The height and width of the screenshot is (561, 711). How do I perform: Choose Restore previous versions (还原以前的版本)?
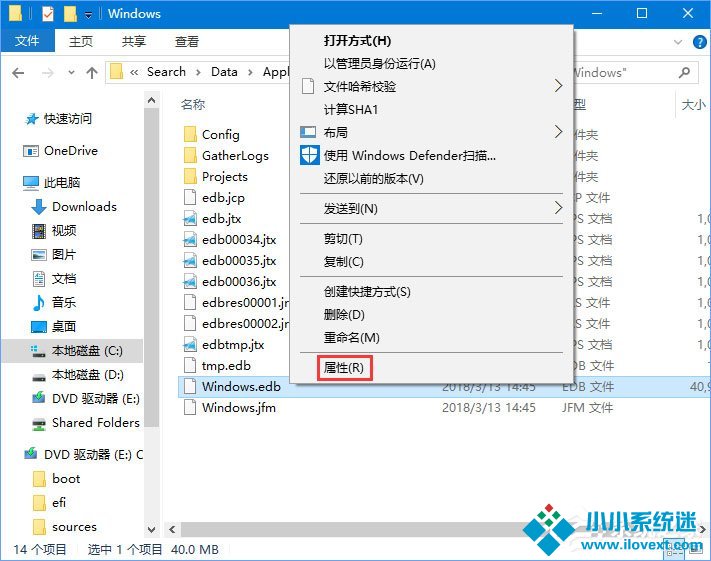point(373,179)
